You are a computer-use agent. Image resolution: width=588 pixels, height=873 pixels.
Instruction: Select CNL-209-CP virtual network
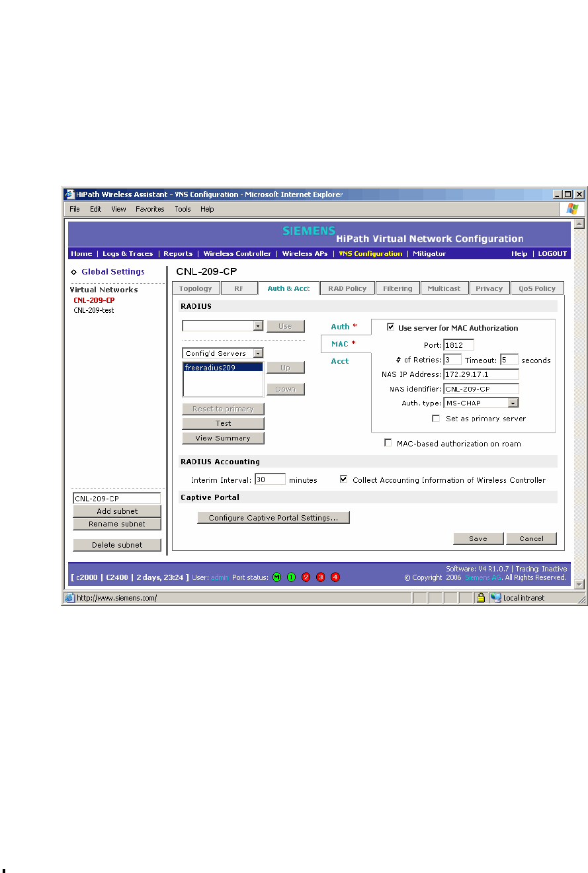tap(94, 300)
